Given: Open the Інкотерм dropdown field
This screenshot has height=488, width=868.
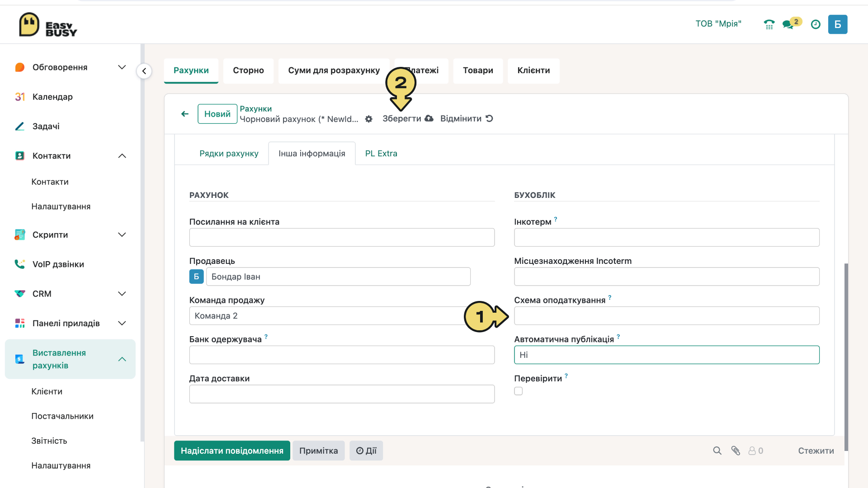Looking at the screenshot, I should [x=666, y=237].
